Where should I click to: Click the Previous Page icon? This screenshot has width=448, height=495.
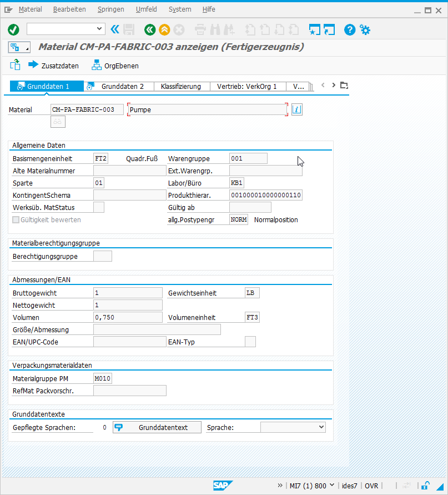pyautogui.click(x=265, y=29)
